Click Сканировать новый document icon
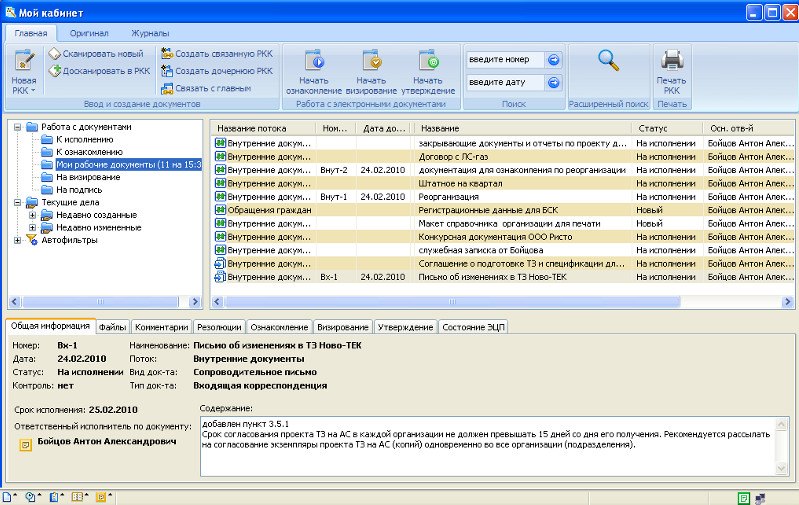Image resolution: width=799 pixels, height=505 pixels. click(56, 54)
